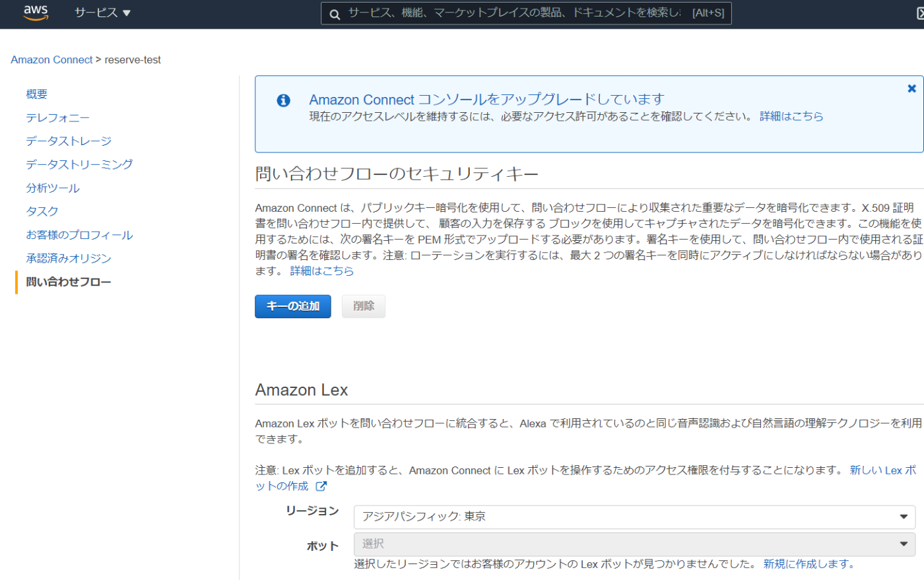Click the Amazon Lex heading
Screen dimensions: 924x580
coord(302,390)
